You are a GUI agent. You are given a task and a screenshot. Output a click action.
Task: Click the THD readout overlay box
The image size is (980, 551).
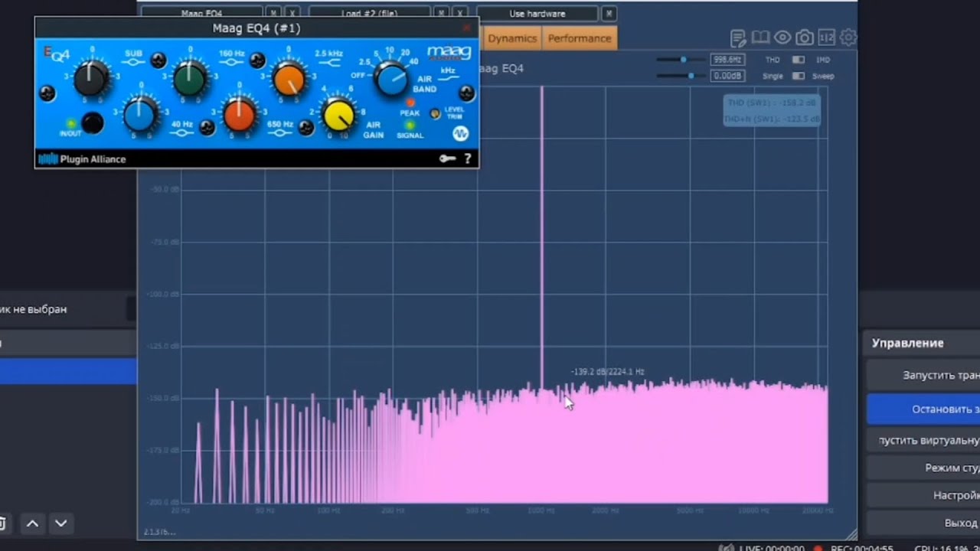772,110
